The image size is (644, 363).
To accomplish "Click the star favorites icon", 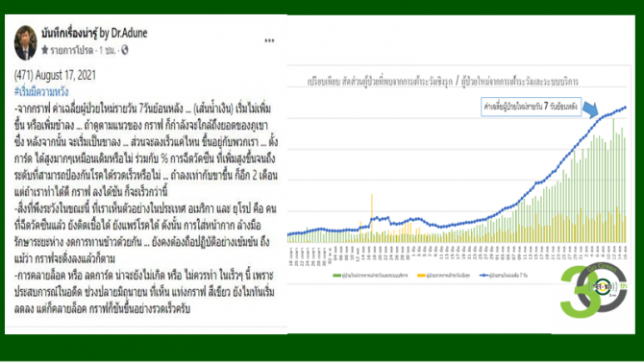I will [45, 50].
